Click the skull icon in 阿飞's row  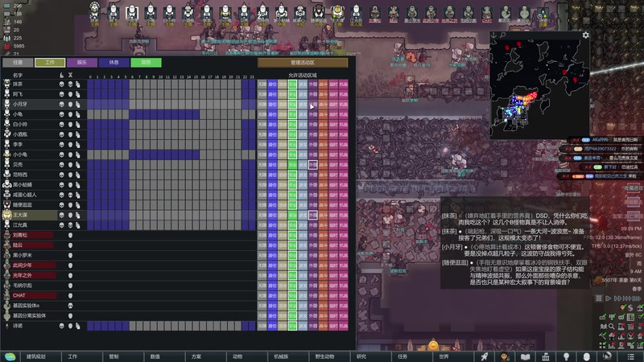62,94
